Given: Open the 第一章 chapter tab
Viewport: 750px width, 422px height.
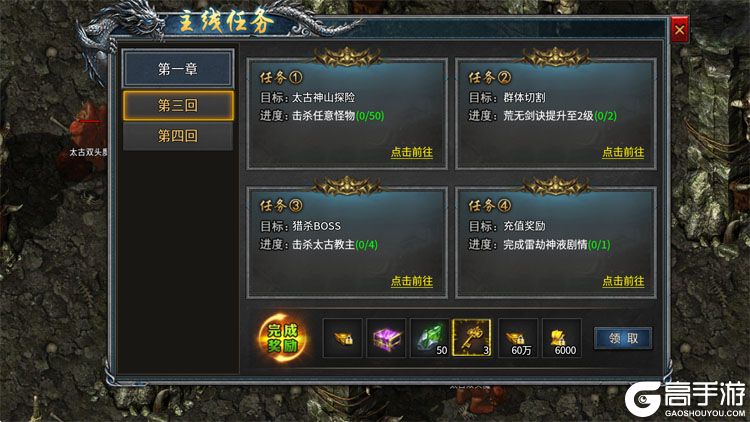Looking at the screenshot, I should (x=178, y=69).
